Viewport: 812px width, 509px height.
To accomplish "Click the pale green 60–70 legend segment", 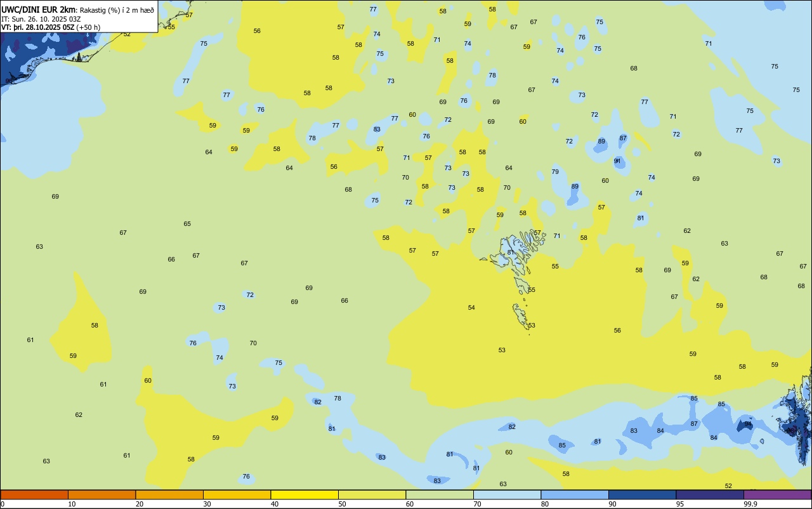I will pyautogui.click(x=440, y=495).
